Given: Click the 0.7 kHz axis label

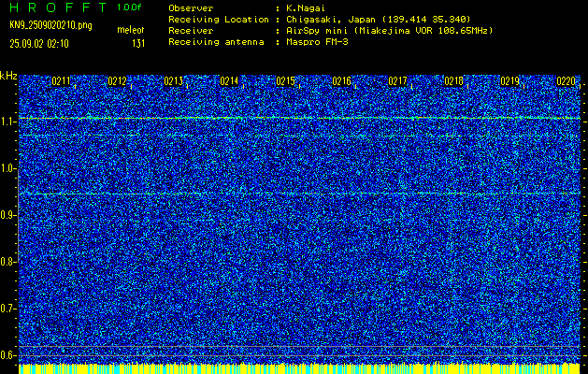Looking at the screenshot, I should click(x=7, y=309).
